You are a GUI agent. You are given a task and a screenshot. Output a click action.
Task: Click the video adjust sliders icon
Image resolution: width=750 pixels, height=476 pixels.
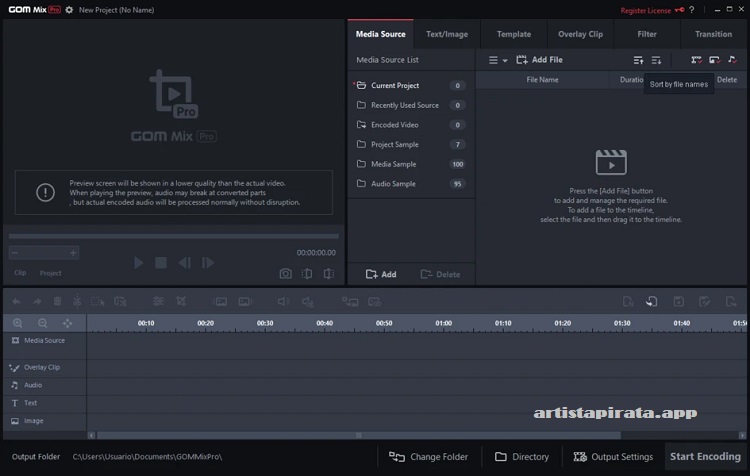tap(158, 301)
